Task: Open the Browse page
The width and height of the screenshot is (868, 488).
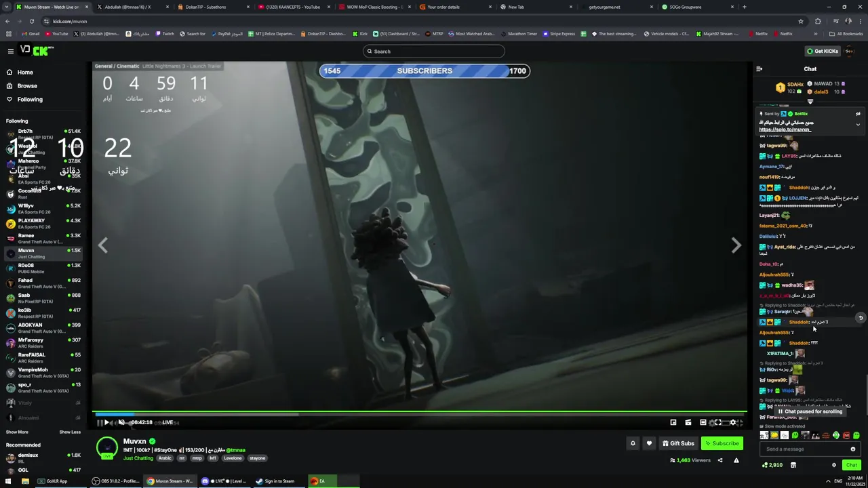Action: point(27,85)
